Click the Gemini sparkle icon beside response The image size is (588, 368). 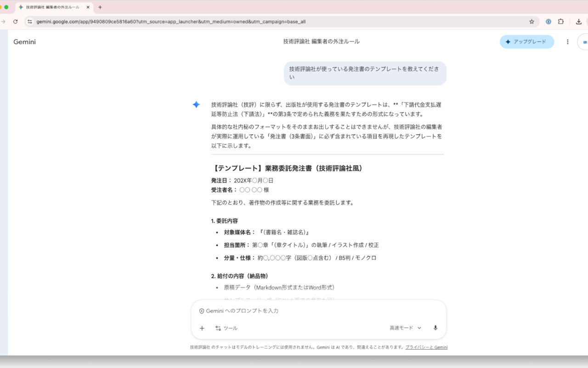point(196,105)
